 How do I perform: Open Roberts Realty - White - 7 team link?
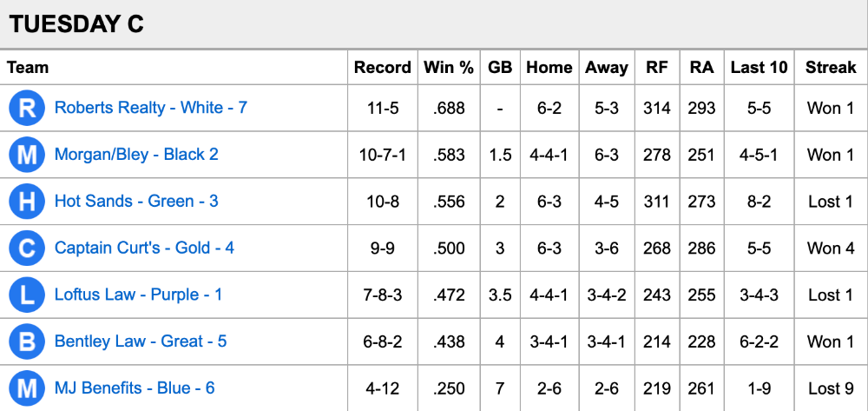(x=150, y=108)
